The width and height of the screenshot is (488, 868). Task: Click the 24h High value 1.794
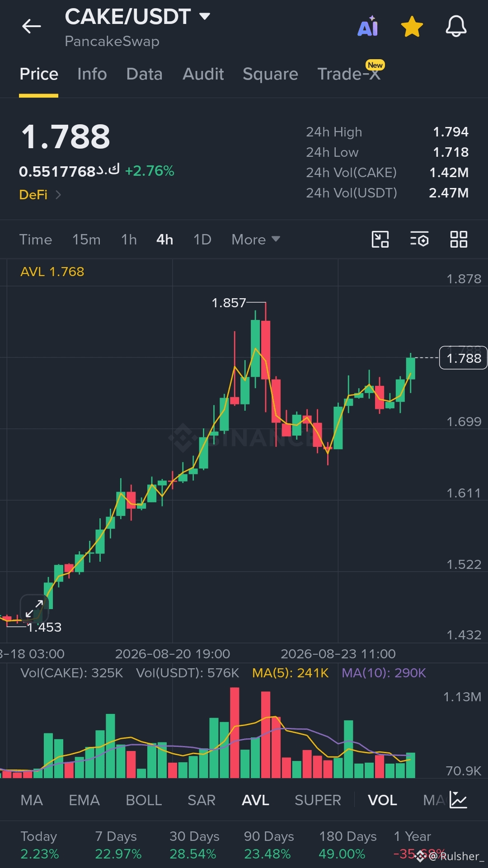[450, 132]
